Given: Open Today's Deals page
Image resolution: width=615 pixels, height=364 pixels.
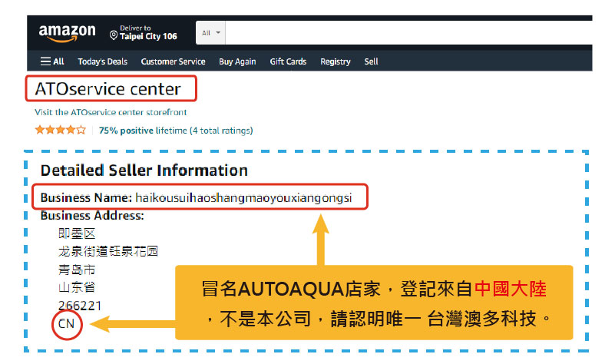Looking at the screenshot, I should click(x=102, y=61).
